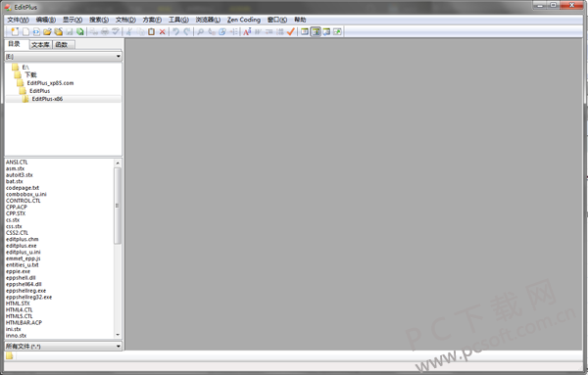Click the file list scrollbar thumb
Image resolution: width=588 pixels, height=375 pixels.
[118, 206]
